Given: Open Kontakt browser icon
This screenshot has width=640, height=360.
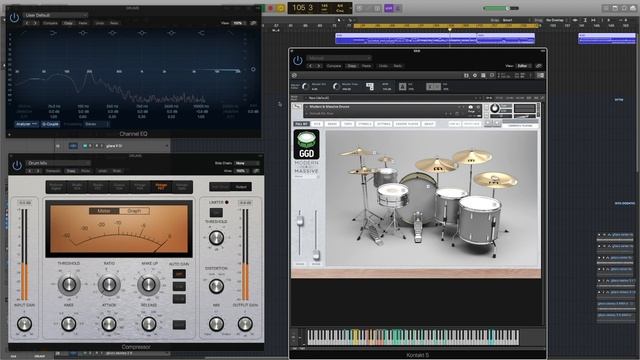Looking at the screenshot, I should [466, 76].
